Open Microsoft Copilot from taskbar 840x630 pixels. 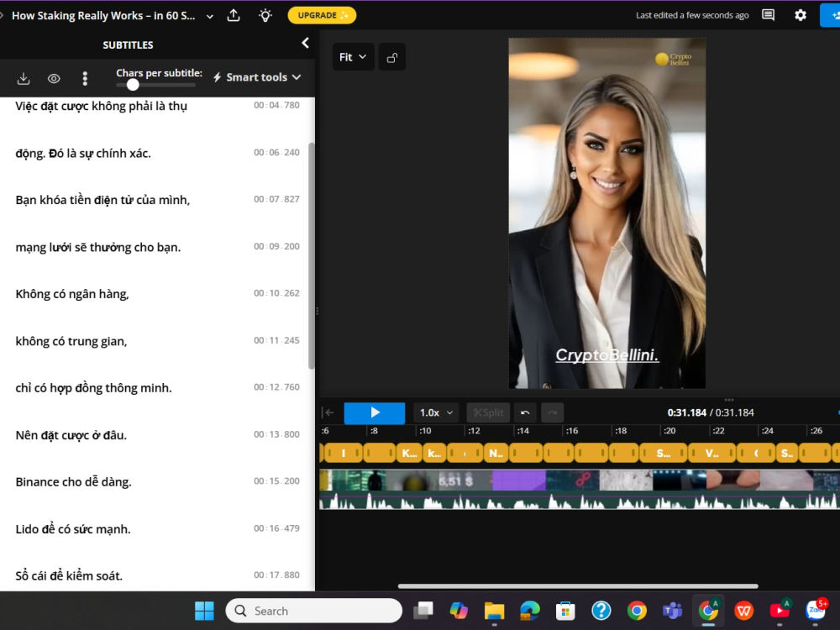pyautogui.click(x=459, y=611)
